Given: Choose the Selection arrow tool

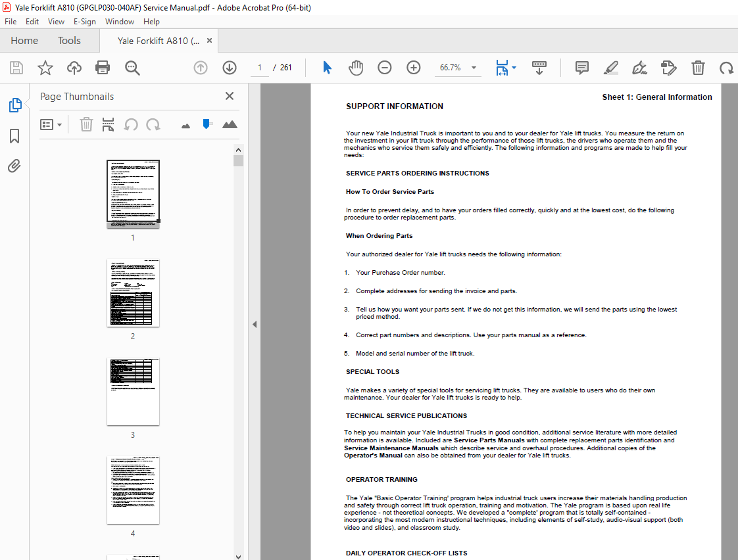Looking at the screenshot, I should tap(327, 68).
